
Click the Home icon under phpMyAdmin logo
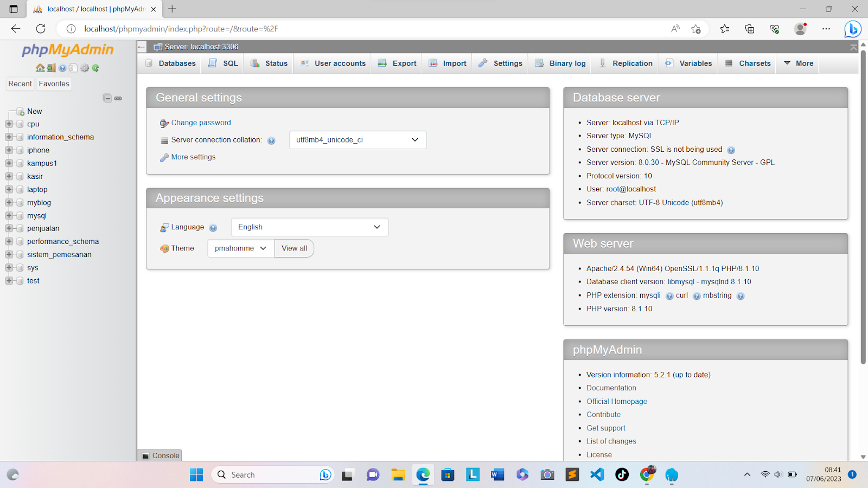40,68
